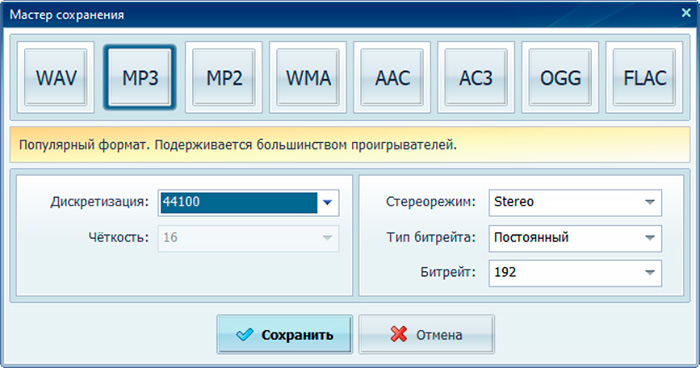Select the OGG format button

[x=560, y=77]
